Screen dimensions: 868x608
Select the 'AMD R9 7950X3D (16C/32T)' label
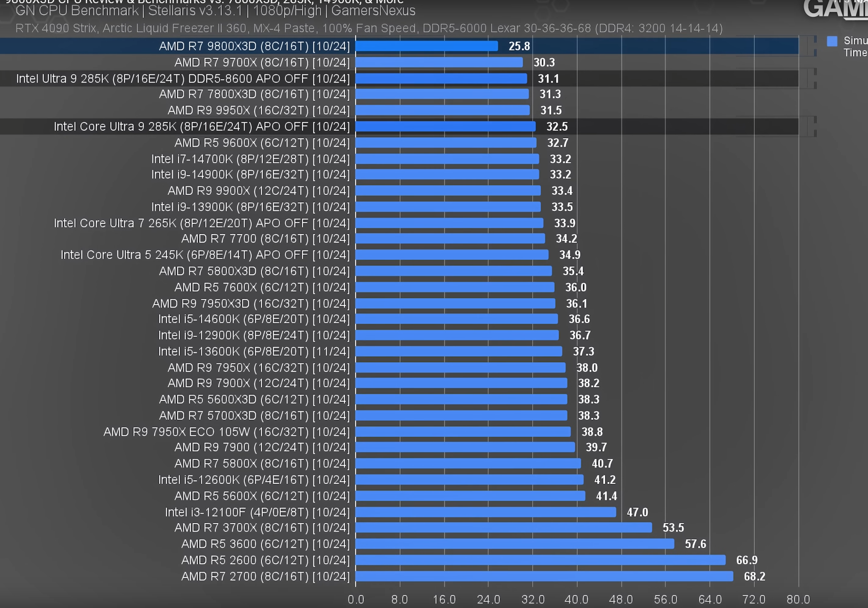(251, 304)
